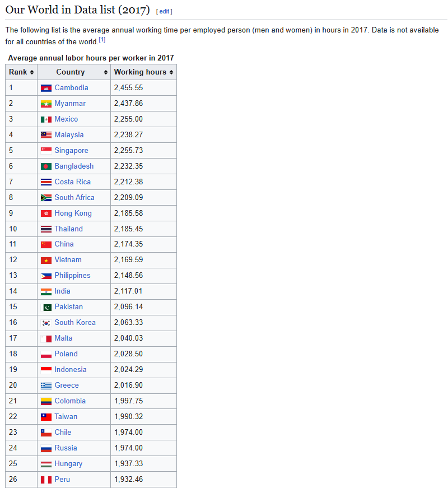This screenshot has height=488, width=448.
Task: Select the value 2,455.55
Action: click(x=128, y=88)
